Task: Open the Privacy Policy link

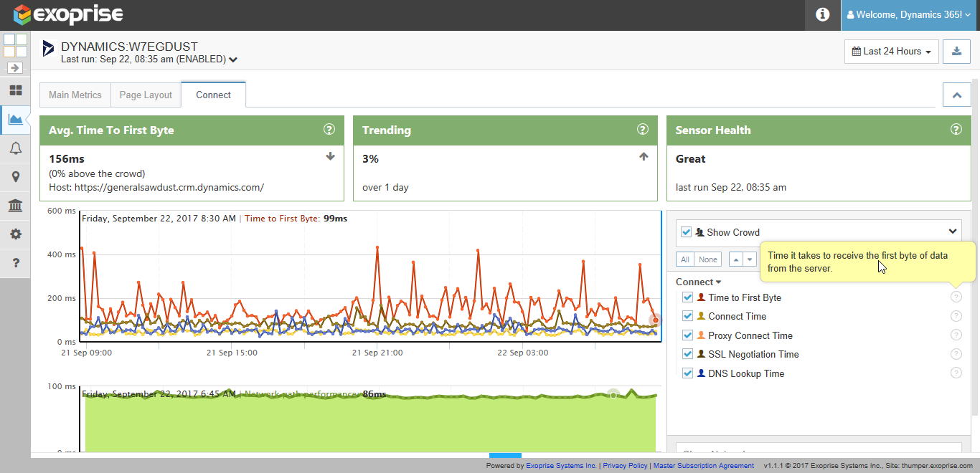Action: [x=626, y=466]
